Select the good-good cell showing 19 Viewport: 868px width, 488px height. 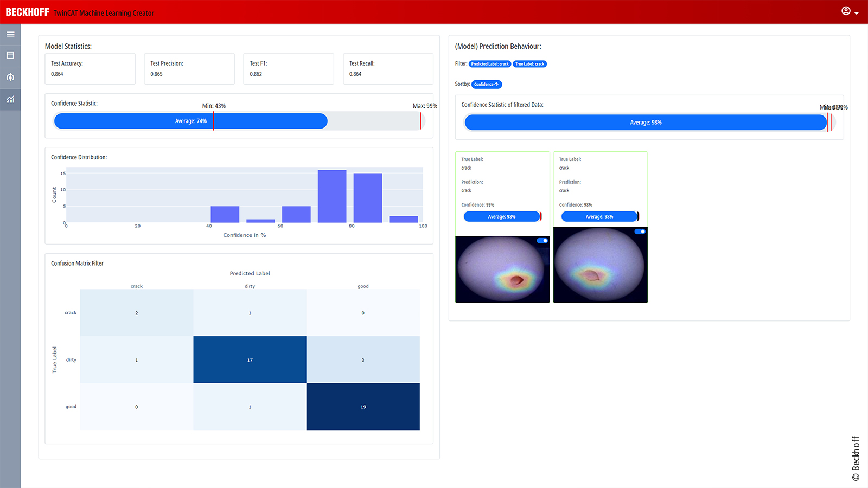point(363,407)
